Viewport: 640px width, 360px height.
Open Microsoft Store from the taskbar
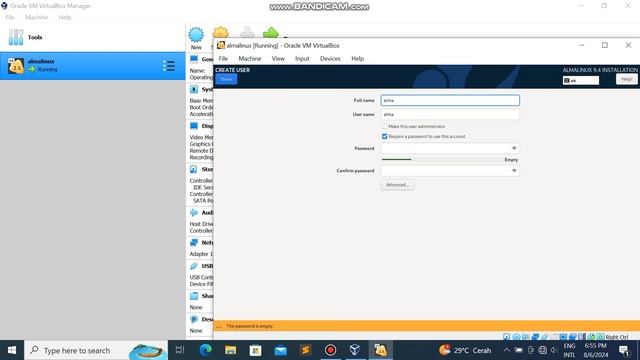256,350
